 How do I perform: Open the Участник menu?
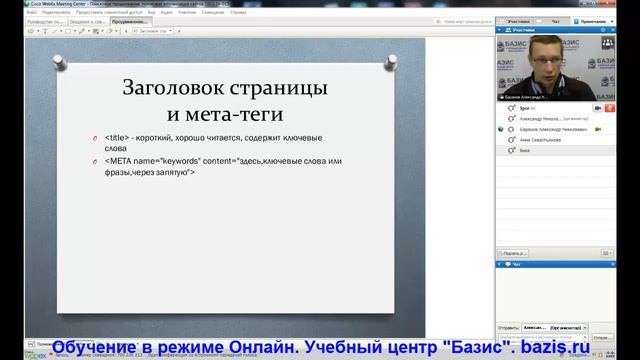[x=187, y=12]
